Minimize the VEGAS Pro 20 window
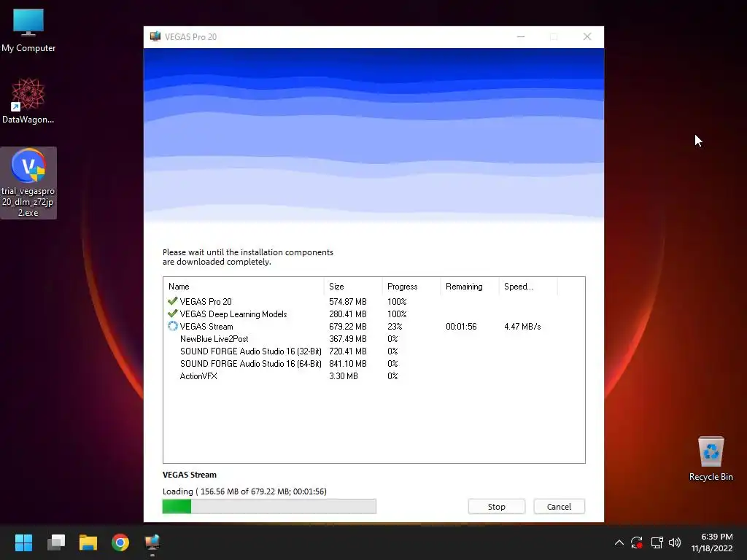The height and width of the screenshot is (560, 747). point(521,36)
